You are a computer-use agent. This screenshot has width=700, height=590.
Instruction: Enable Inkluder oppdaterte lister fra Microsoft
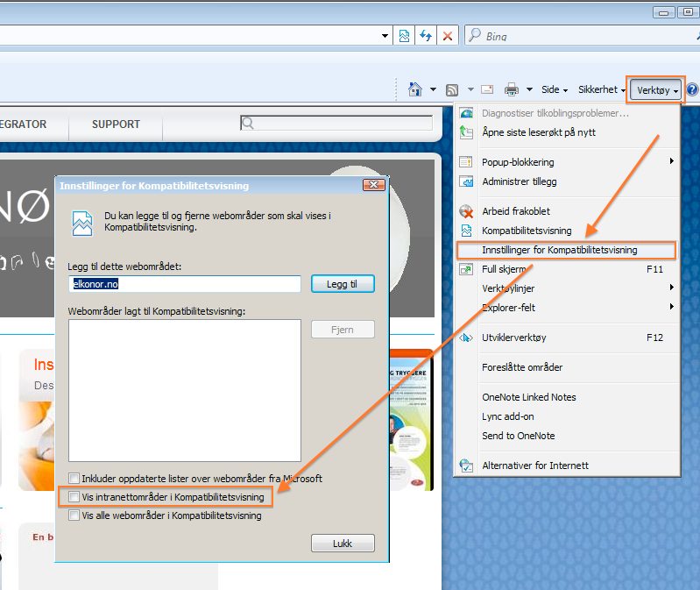(x=74, y=479)
